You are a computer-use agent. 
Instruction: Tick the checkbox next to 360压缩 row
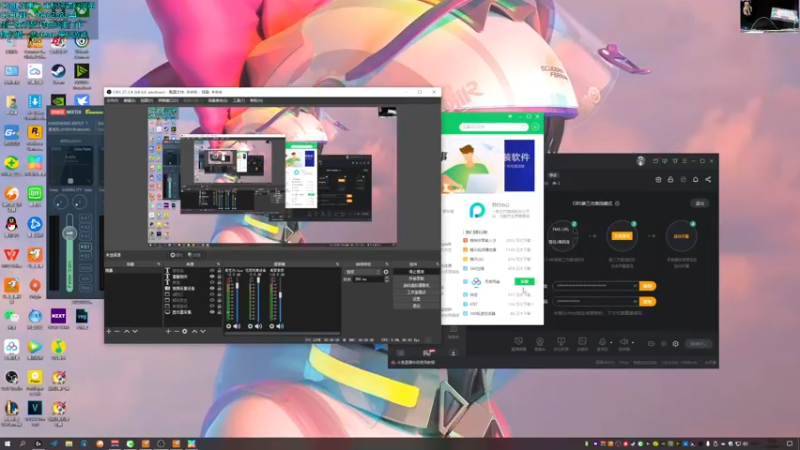[465, 268]
